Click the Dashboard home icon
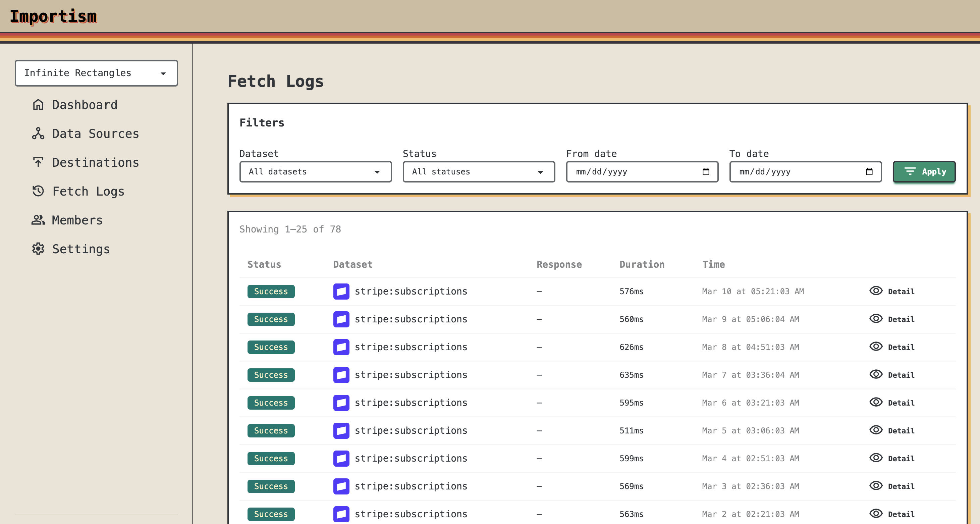 tap(38, 105)
